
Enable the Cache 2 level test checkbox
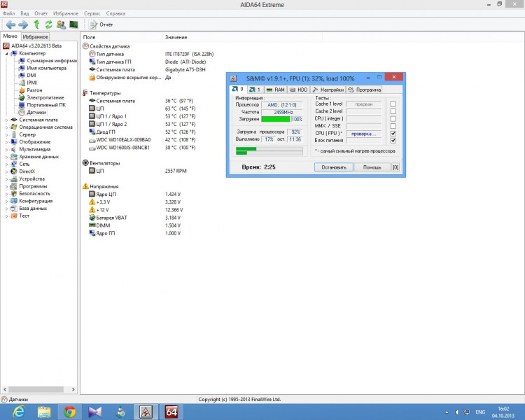click(x=393, y=111)
